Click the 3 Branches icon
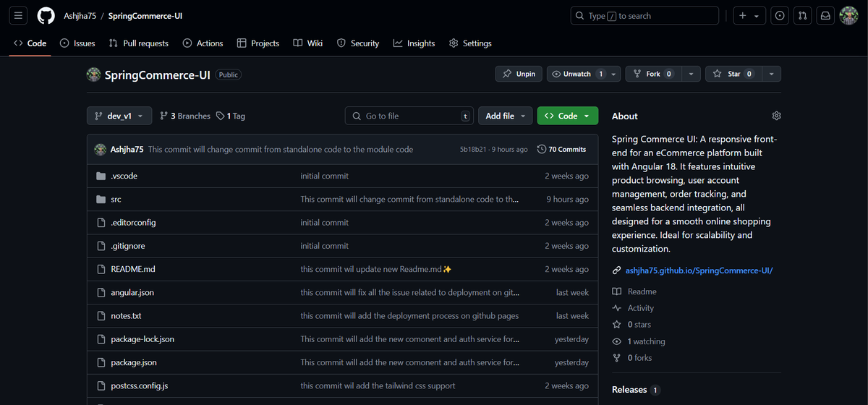This screenshot has height=405, width=868. click(x=163, y=116)
